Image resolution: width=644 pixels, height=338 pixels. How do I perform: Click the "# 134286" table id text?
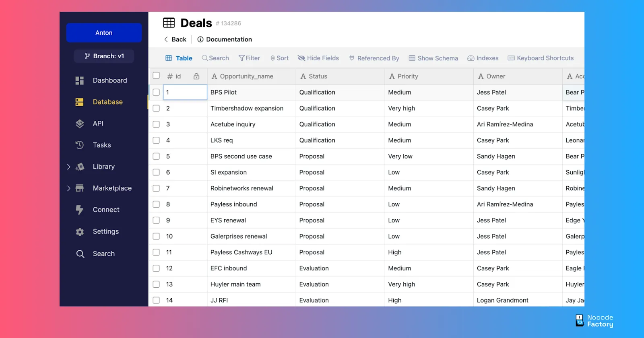228,23
